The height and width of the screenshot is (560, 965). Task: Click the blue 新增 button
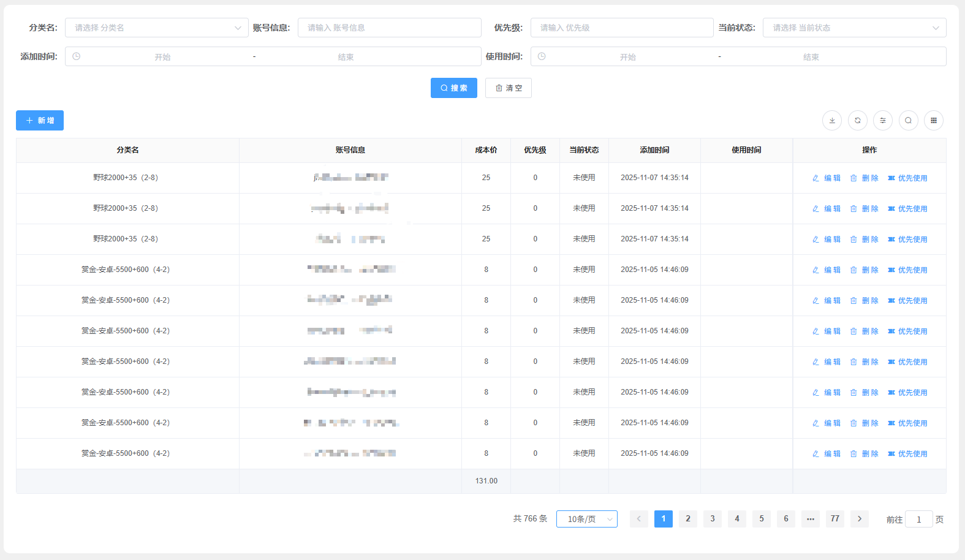pyautogui.click(x=40, y=121)
